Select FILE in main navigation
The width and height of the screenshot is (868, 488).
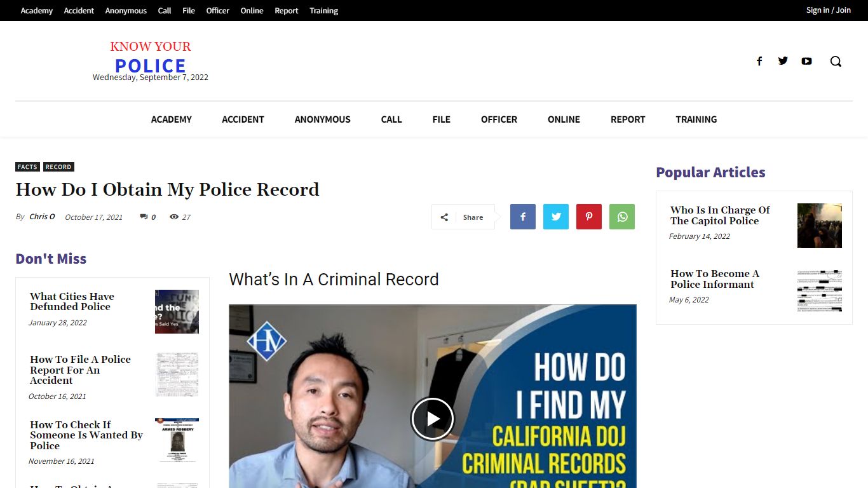442,119
